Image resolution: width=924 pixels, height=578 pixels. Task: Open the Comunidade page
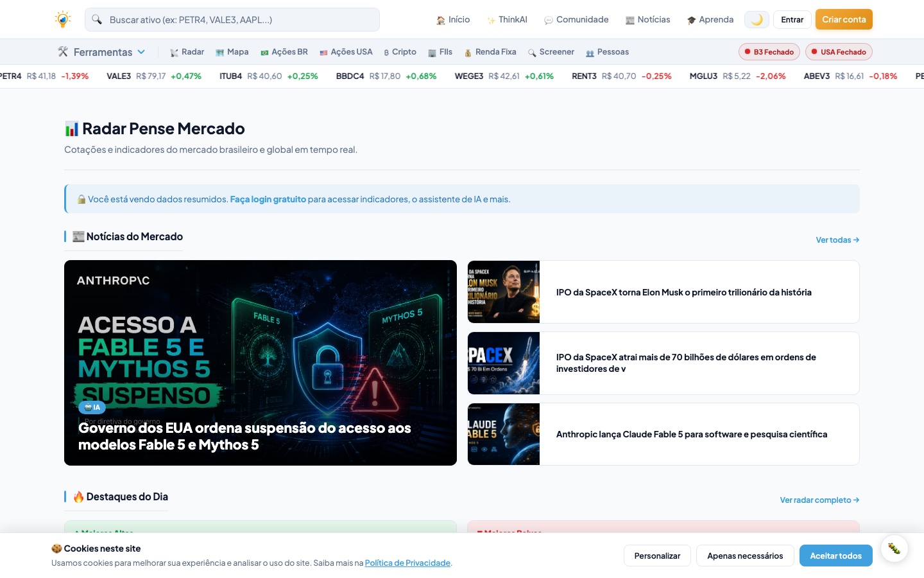[x=576, y=19]
